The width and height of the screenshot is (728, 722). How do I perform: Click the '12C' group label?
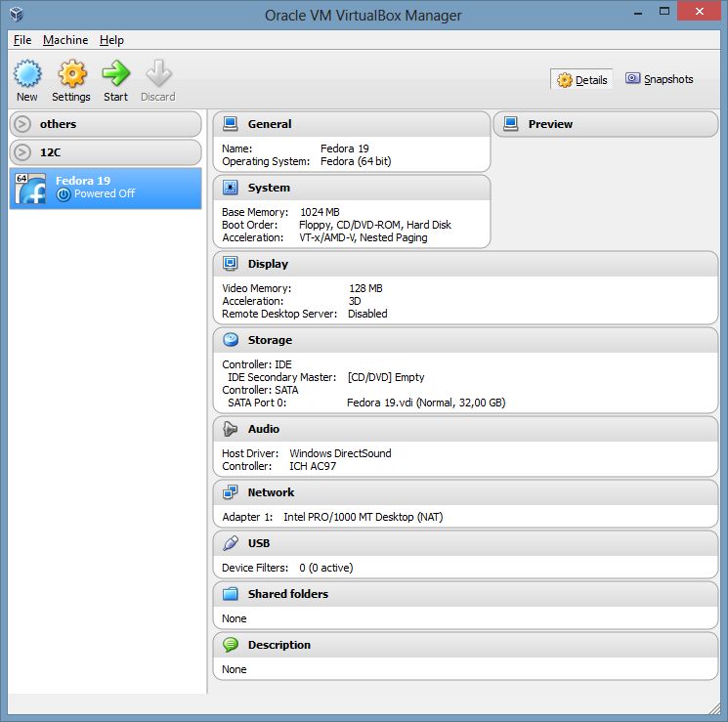click(50, 152)
